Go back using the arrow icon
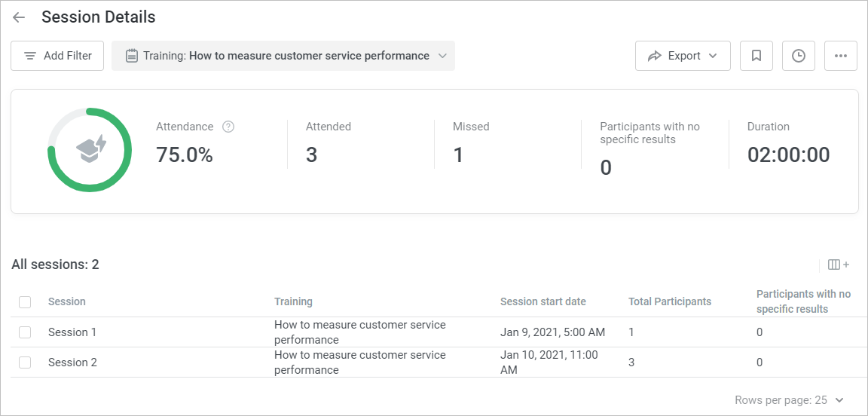The image size is (868, 416). tap(20, 18)
